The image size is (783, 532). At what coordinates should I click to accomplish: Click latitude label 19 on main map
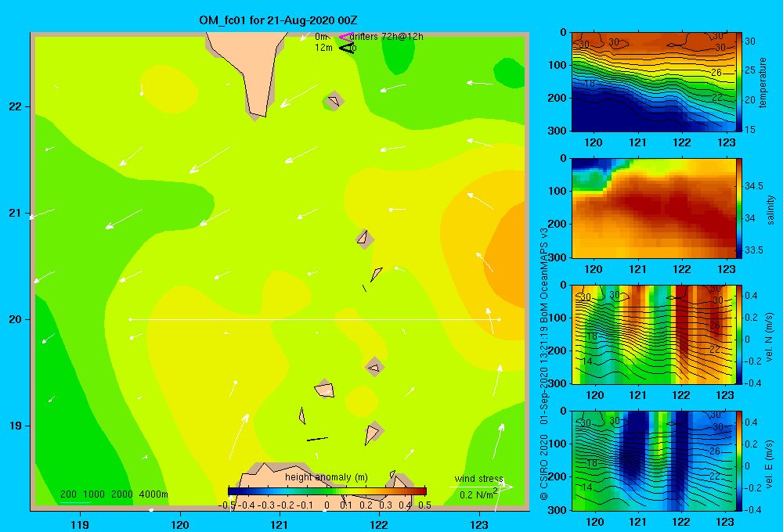pyautogui.click(x=16, y=426)
